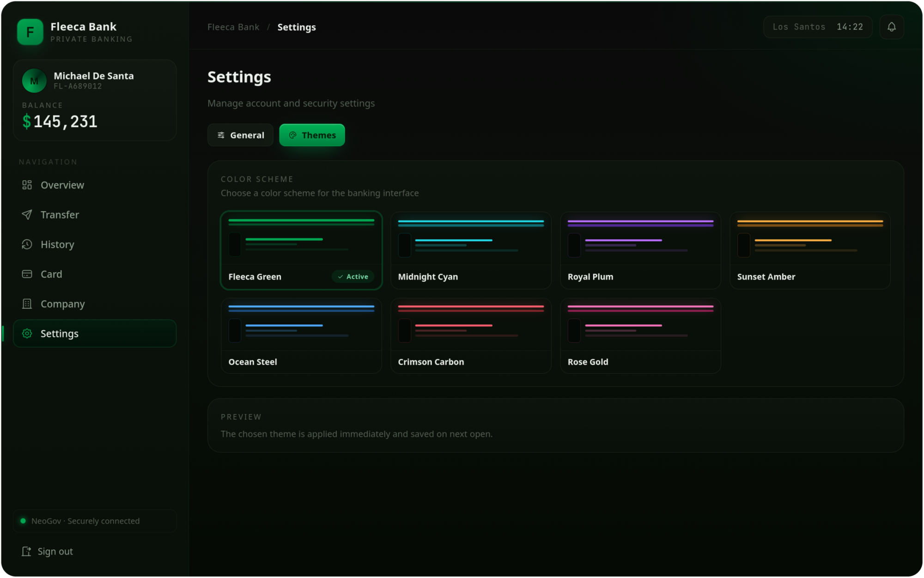Select the Sunset Amber theme card
This screenshot has height=578, width=924.
[x=810, y=250]
